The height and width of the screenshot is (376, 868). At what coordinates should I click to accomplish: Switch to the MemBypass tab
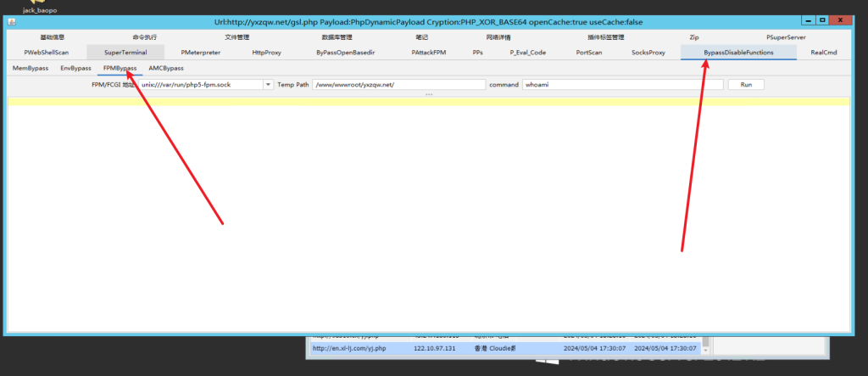31,67
